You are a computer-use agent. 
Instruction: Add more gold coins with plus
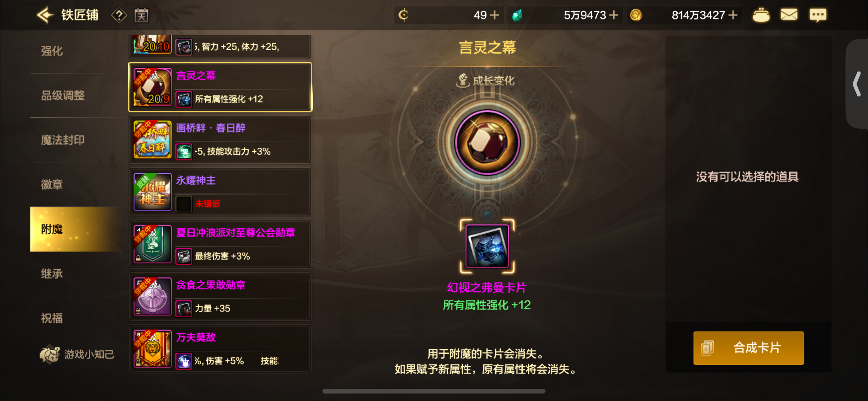[x=732, y=15]
